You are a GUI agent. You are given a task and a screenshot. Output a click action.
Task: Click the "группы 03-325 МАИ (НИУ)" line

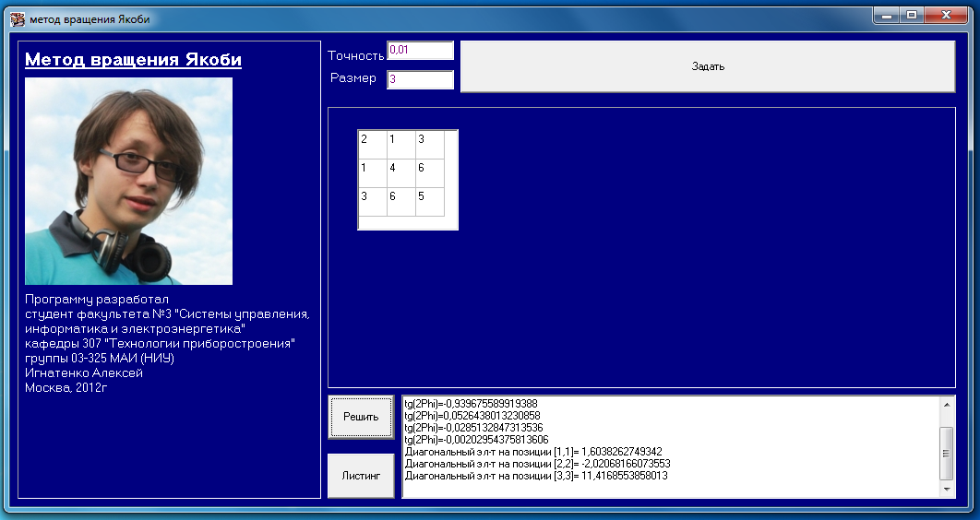point(100,359)
